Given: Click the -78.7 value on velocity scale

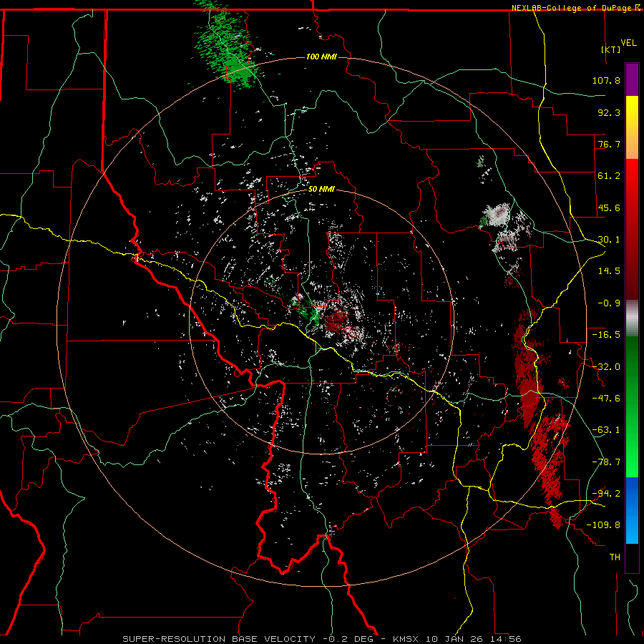Looking at the screenshot, I should [606, 462].
